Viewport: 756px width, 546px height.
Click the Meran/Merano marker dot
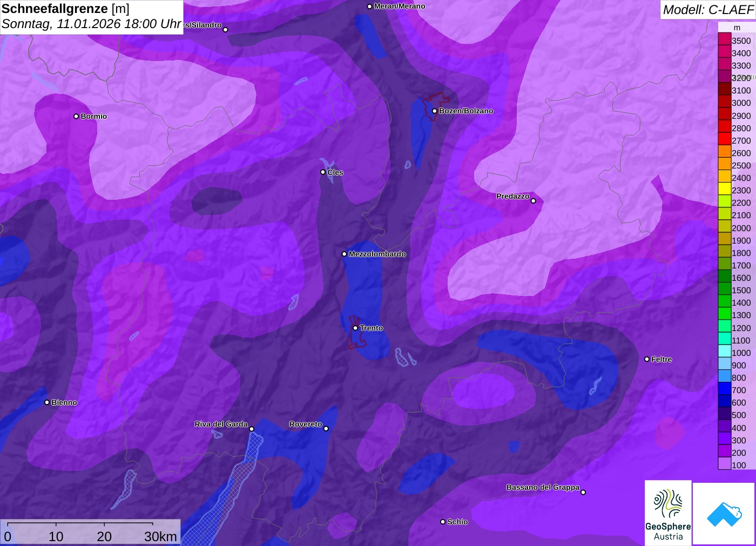coord(369,6)
